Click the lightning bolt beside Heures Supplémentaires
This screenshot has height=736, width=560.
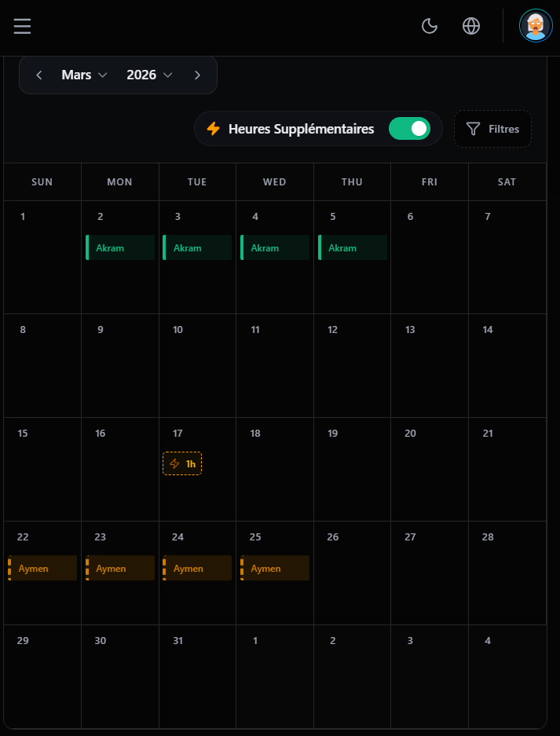tap(214, 128)
